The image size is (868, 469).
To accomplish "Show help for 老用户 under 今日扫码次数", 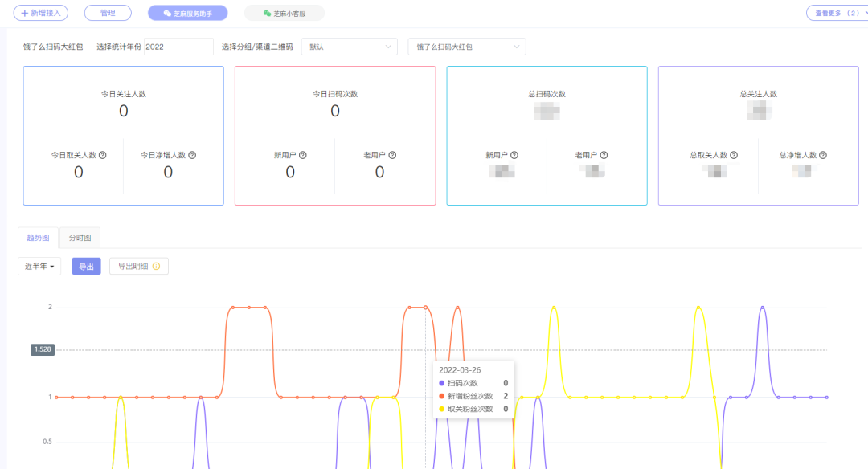I will pos(392,156).
